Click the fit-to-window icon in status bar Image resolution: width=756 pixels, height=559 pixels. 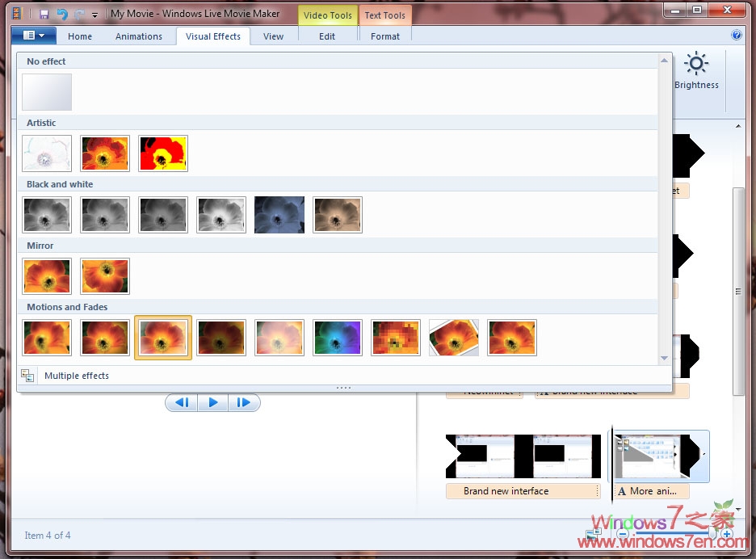point(592,533)
